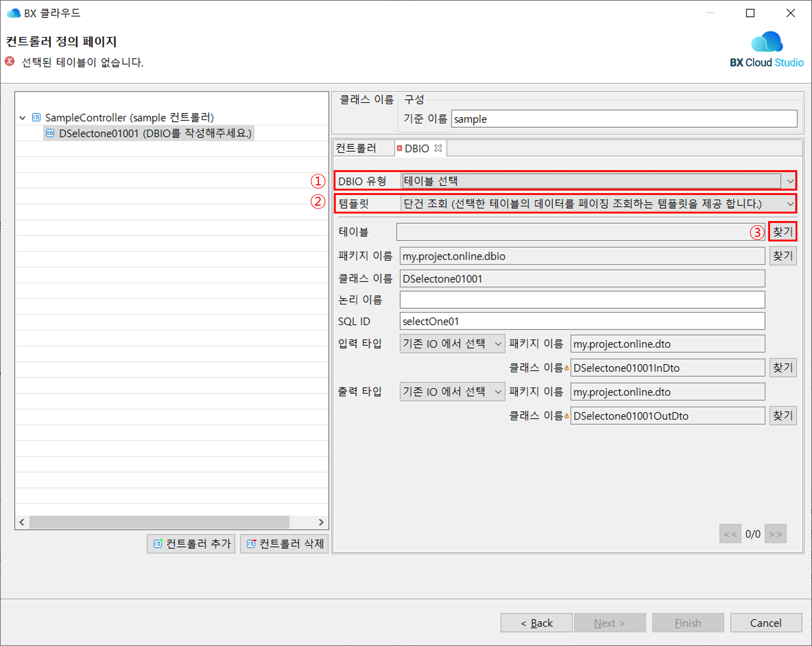Click the SampleController tree node icon
Viewport: 812px width, 646px height.
point(37,117)
